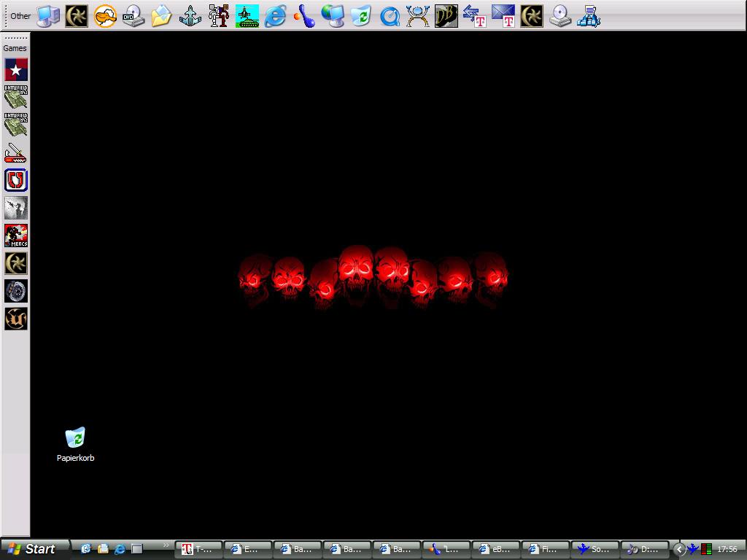This screenshot has width=747, height=560.
Task: Open the CD drive icon in the Other toolbar
Action: tap(560, 16)
